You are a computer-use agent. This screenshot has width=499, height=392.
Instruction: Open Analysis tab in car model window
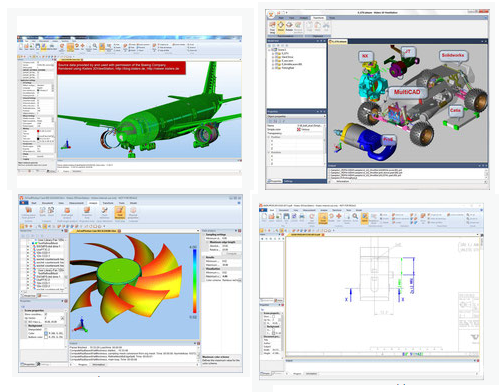pyautogui.click(x=304, y=18)
